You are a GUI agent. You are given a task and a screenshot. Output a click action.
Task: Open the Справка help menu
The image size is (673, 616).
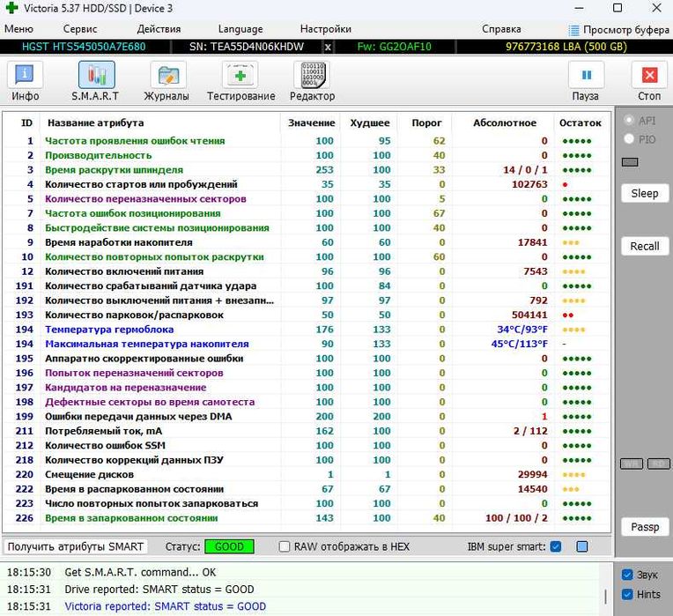[501, 29]
